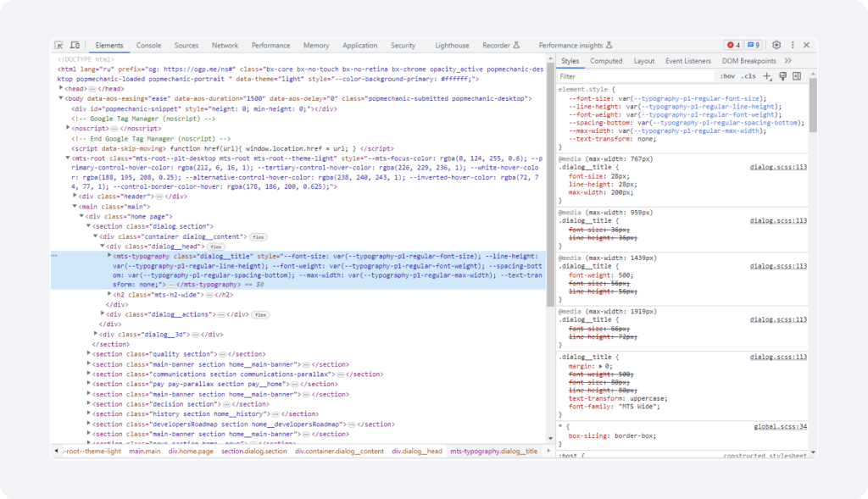The image size is (868, 499).
Task: Click the paintbrush icon beside the Styles plus button
Action: [782, 76]
